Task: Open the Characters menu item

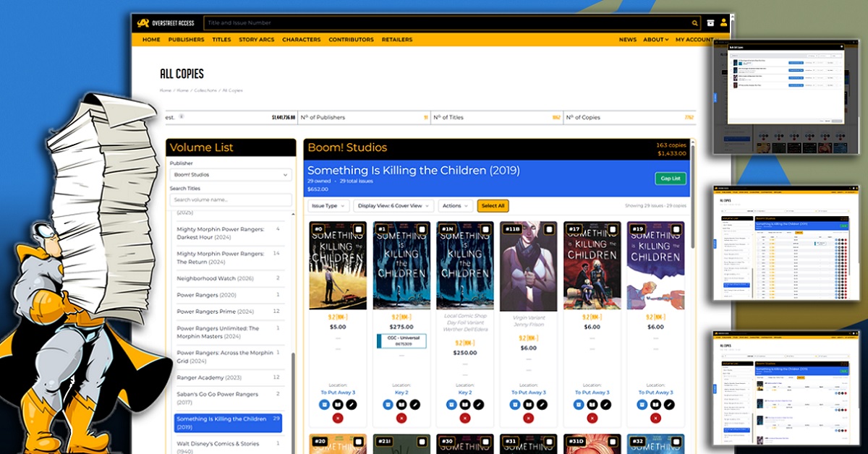Action: 301,40
